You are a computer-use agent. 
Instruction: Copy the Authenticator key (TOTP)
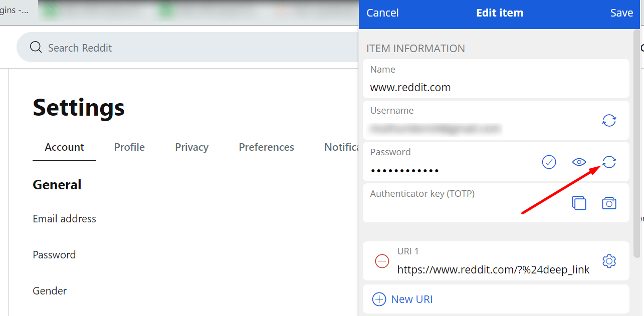579,203
